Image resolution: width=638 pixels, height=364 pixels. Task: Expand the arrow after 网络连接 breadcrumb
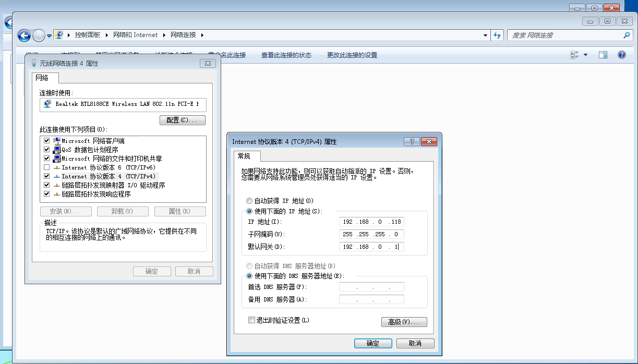click(202, 35)
